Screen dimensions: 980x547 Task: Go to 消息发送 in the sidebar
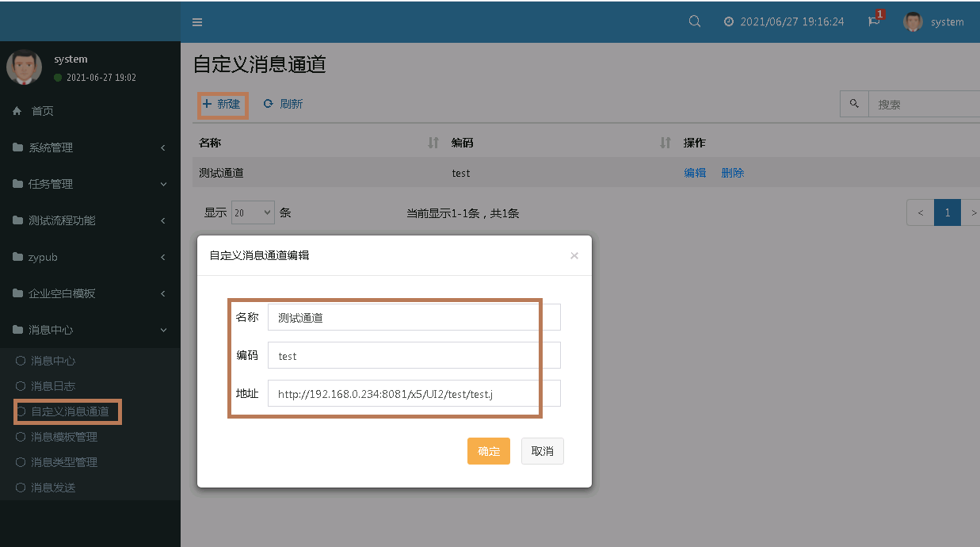click(53, 488)
